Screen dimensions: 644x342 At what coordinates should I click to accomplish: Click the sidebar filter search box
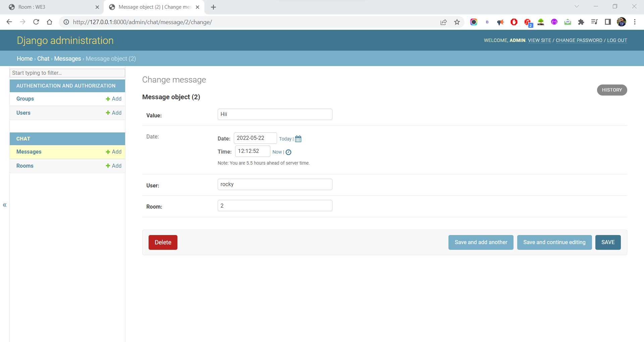pyautogui.click(x=67, y=73)
